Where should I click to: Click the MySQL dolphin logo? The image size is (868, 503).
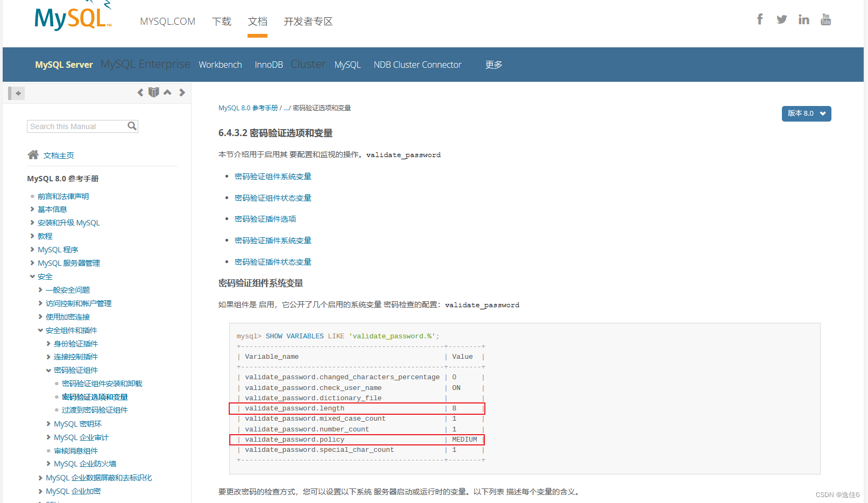click(x=73, y=16)
